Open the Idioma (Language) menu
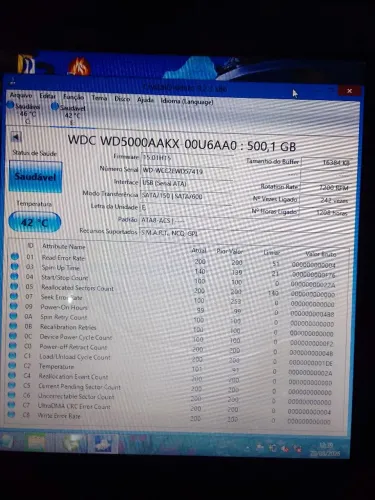Image resolution: width=375 pixels, height=500 pixels. 187,101
